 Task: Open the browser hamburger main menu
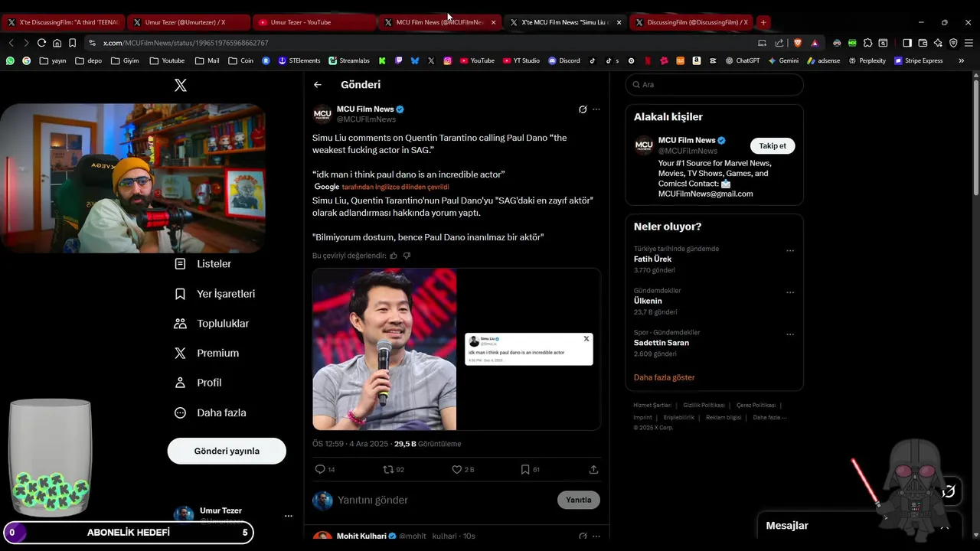[969, 43]
